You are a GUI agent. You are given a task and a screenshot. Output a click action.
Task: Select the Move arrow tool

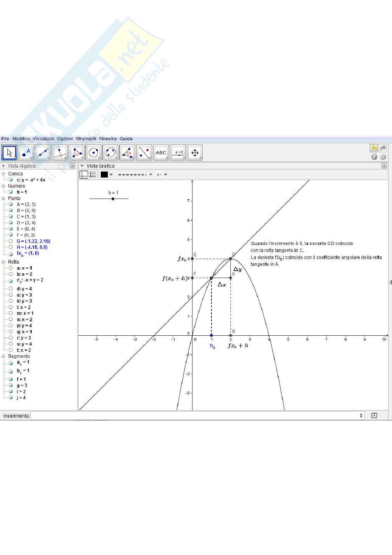(9, 153)
